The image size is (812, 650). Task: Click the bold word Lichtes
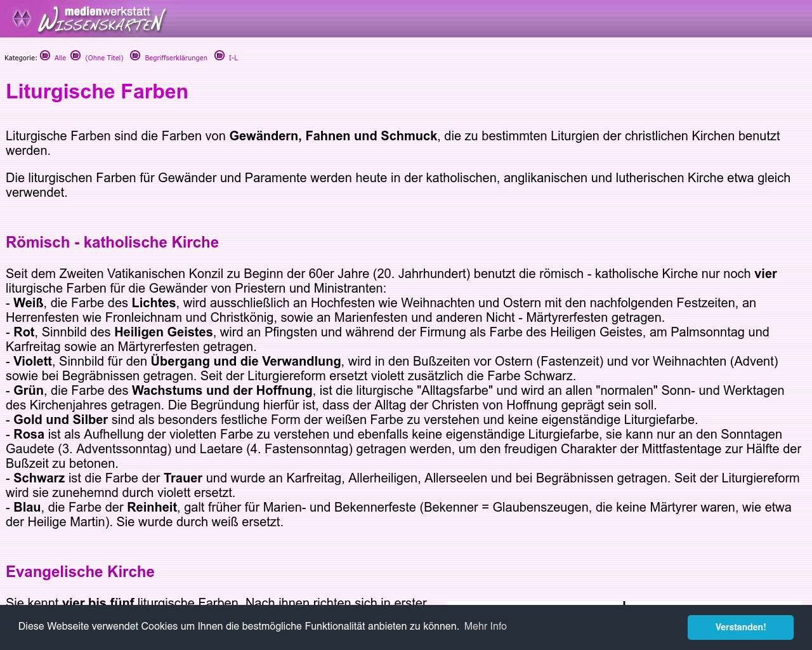pyautogui.click(x=154, y=303)
